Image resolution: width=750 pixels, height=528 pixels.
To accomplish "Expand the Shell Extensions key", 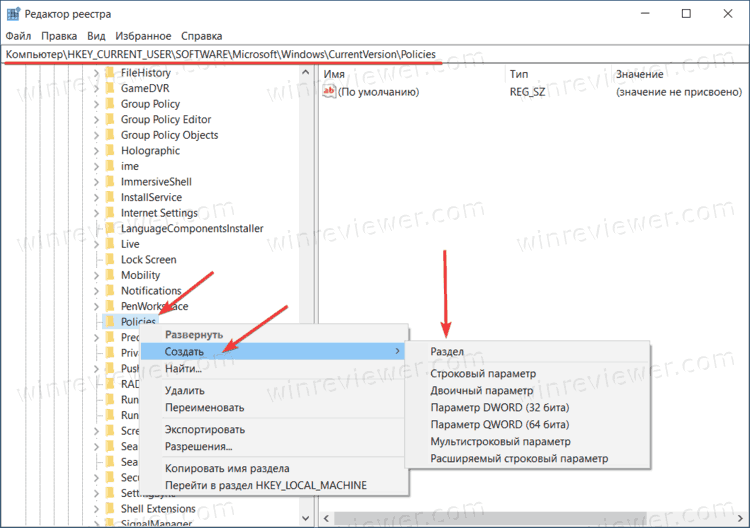I will pos(96,509).
